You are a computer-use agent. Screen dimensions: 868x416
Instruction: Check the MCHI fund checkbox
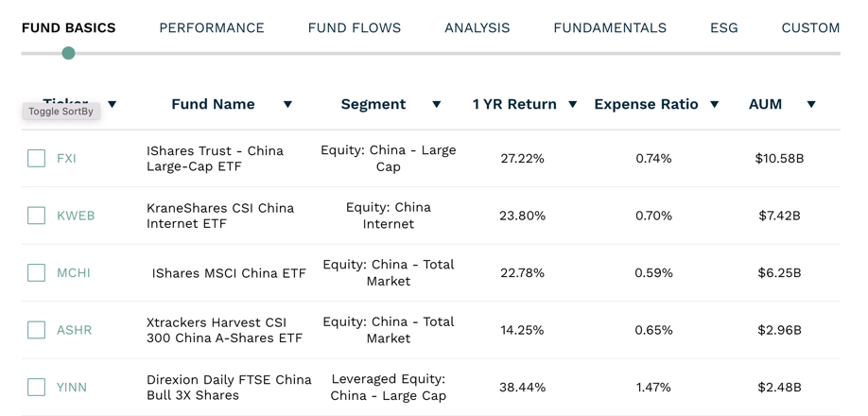click(x=37, y=272)
